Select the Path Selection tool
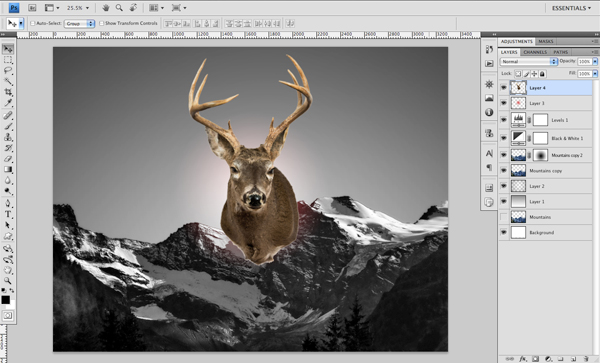The image size is (600, 363). (x=8, y=225)
